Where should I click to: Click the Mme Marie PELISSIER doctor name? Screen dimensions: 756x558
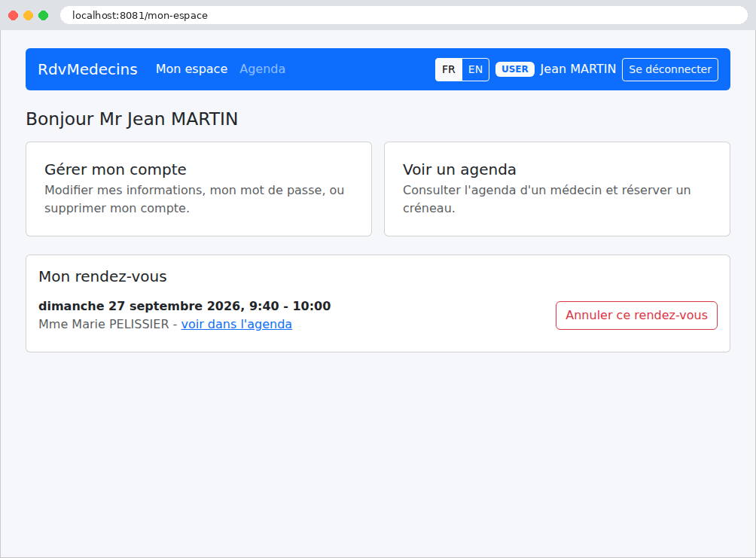pos(104,324)
